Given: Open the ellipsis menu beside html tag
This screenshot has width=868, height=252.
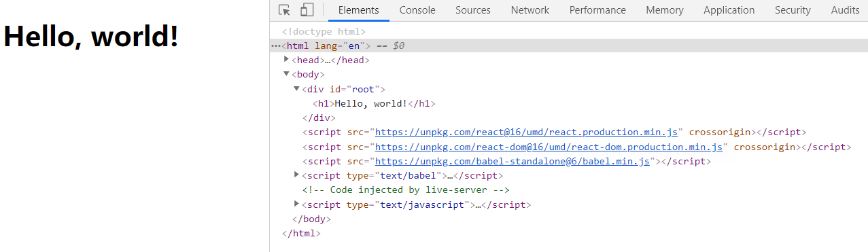Looking at the screenshot, I should 275,46.
